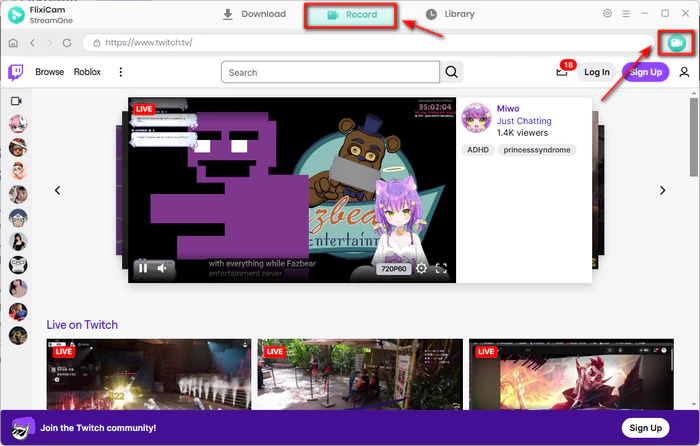Open the Miwo channel link
The width and height of the screenshot is (700, 446).
[x=508, y=108]
